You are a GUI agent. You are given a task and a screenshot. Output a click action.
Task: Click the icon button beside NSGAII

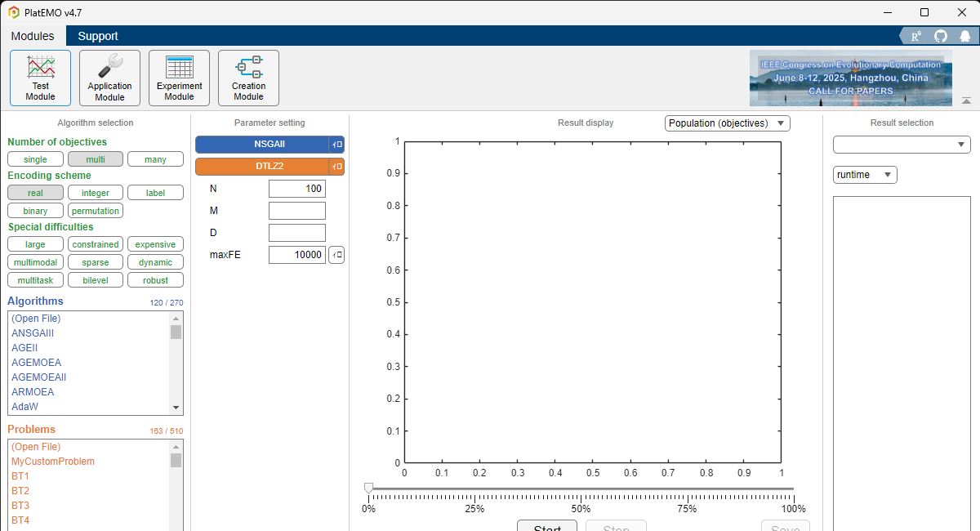click(336, 145)
